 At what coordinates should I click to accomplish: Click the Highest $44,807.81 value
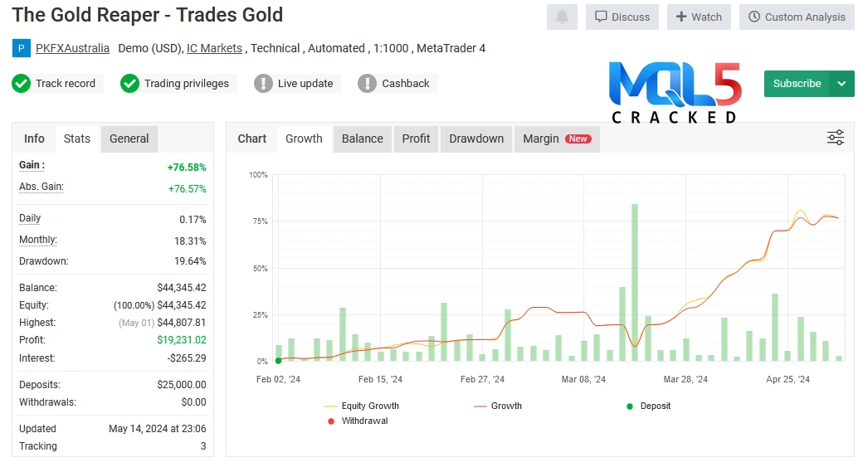[x=182, y=323]
